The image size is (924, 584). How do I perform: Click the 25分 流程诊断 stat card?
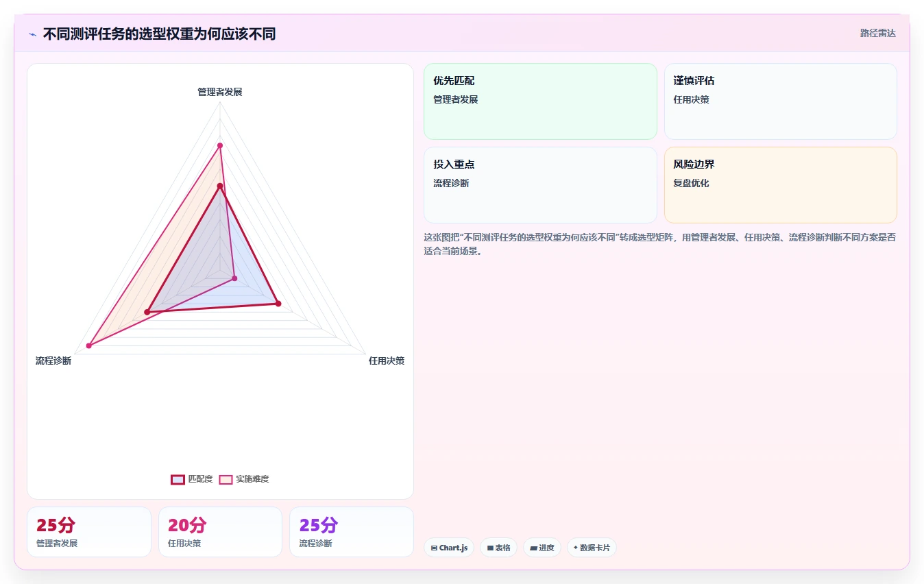[352, 532]
